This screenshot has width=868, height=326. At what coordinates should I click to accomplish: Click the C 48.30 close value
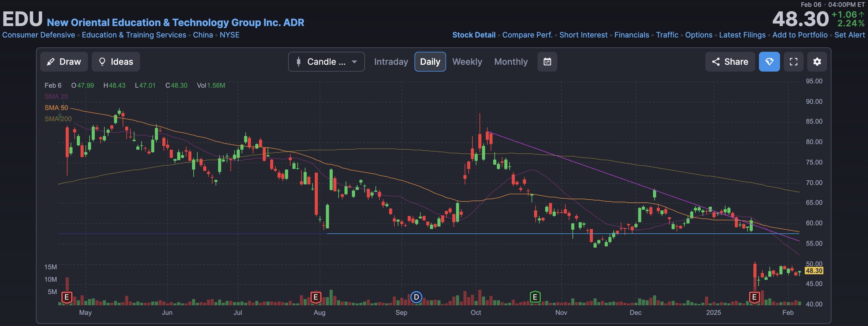(176, 86)
